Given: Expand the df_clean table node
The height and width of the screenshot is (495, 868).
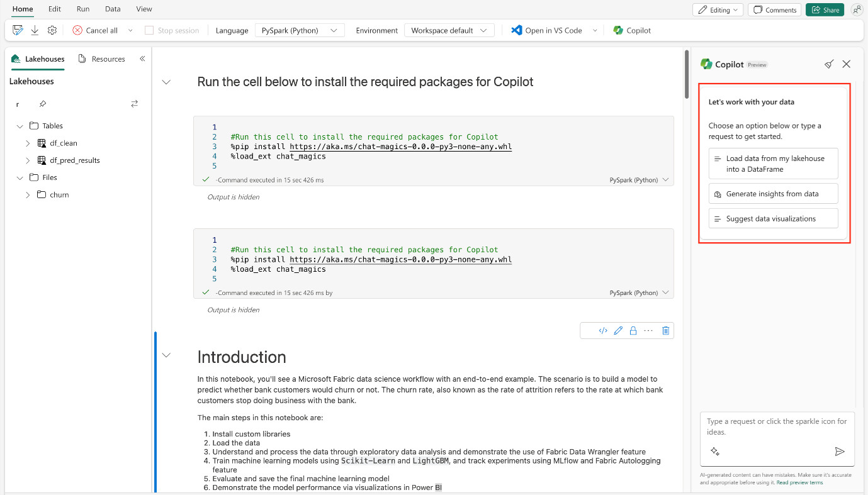Looking at the screenshot, I should (28, 143).
